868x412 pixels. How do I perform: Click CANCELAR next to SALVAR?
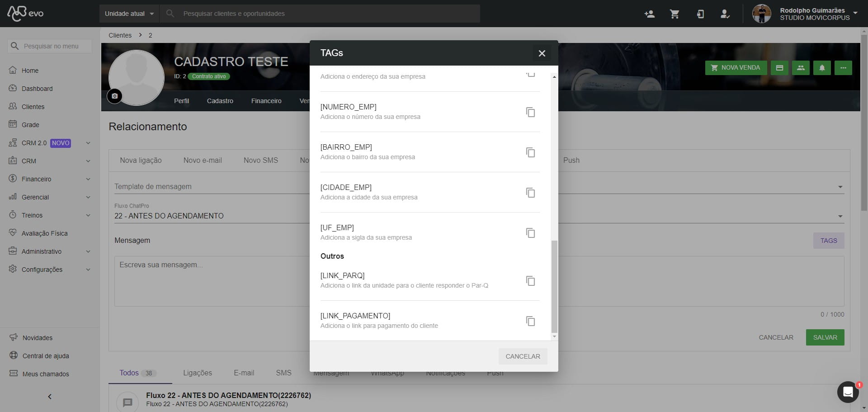(776, 337)
